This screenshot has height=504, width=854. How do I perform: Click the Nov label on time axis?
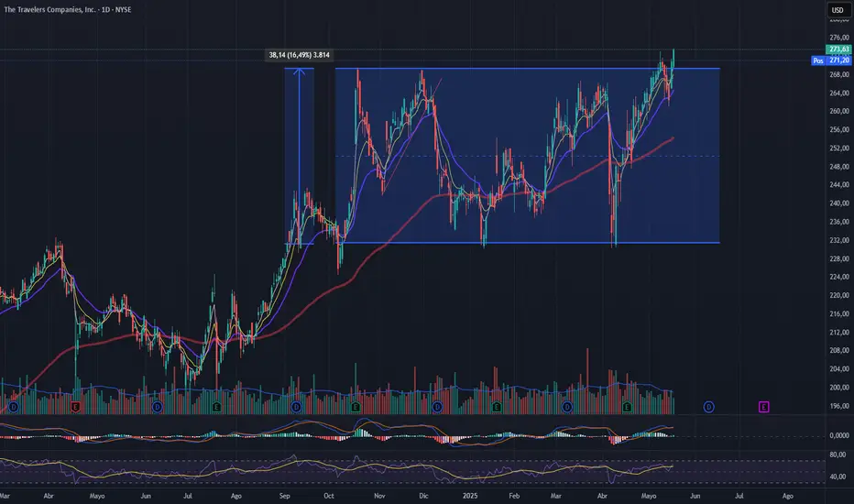379,496
